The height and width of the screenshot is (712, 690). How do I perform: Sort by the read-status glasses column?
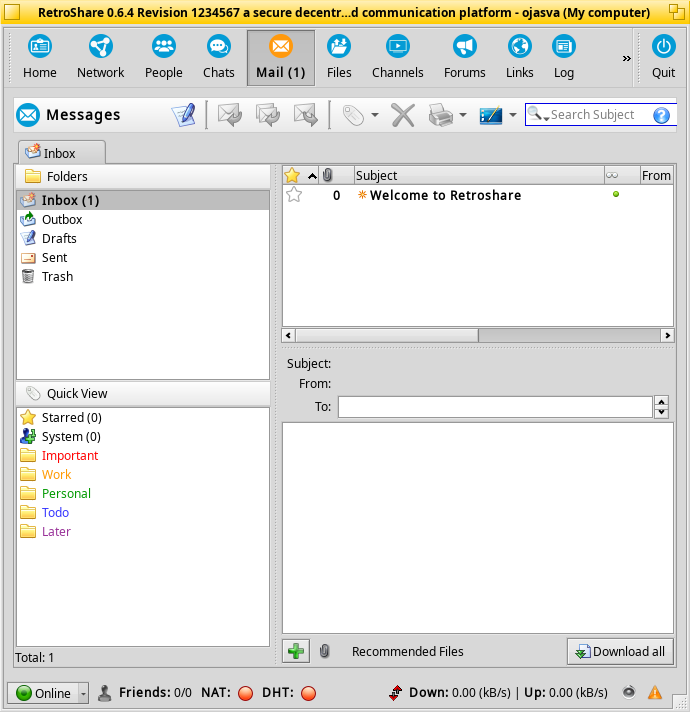point(622,175)
